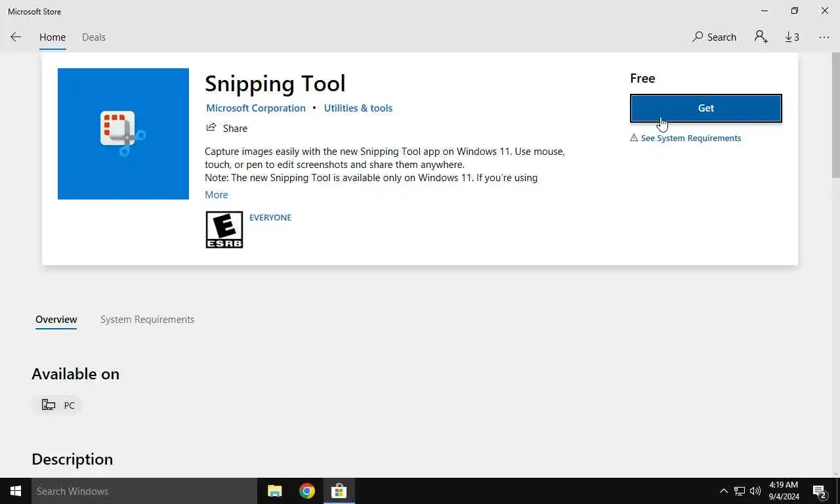Open Microsoft Corporation publisher link
The image size is (840, 504).
point(256,108)
